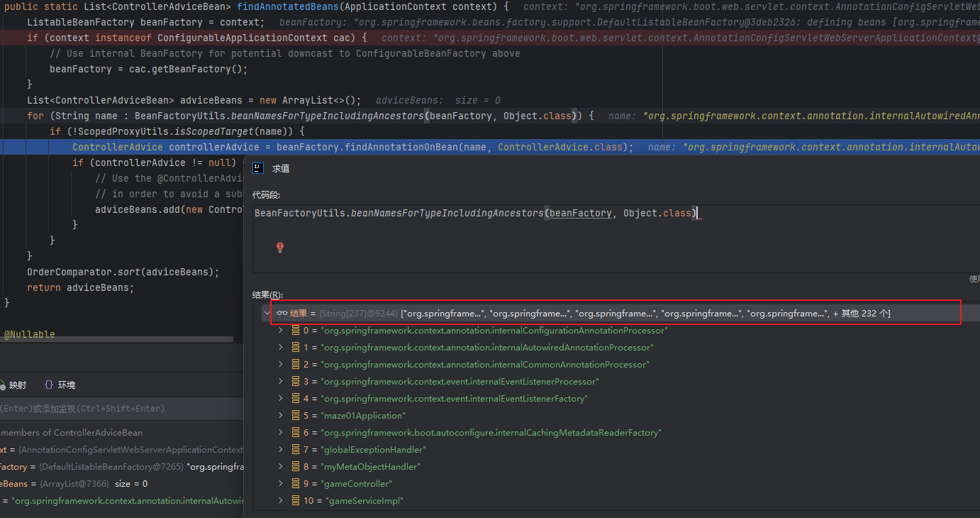Expand row 1 internalAutowiredAnnotationProcessor
This screenshot has width=980, height=518.
click(280, 348)
